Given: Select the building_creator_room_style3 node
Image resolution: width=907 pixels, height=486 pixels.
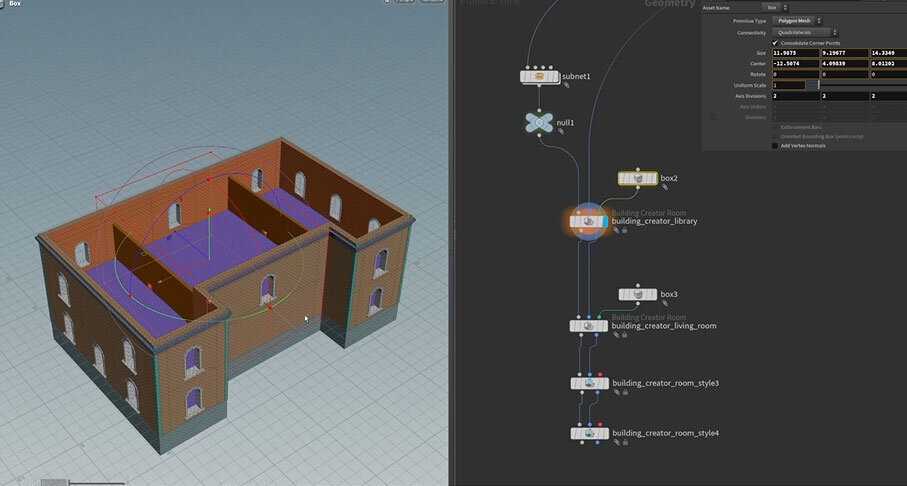Looking at the screenshot, I should 589,383.
